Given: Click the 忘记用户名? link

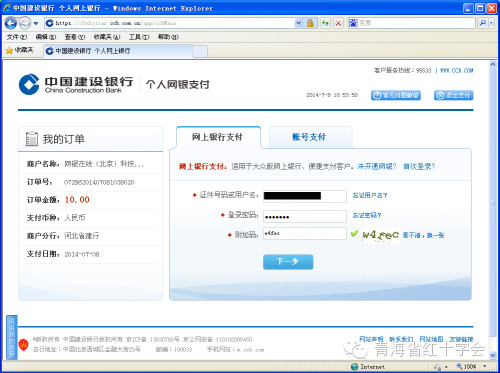Looking at the screenshot, I should (x=370, y=195).
